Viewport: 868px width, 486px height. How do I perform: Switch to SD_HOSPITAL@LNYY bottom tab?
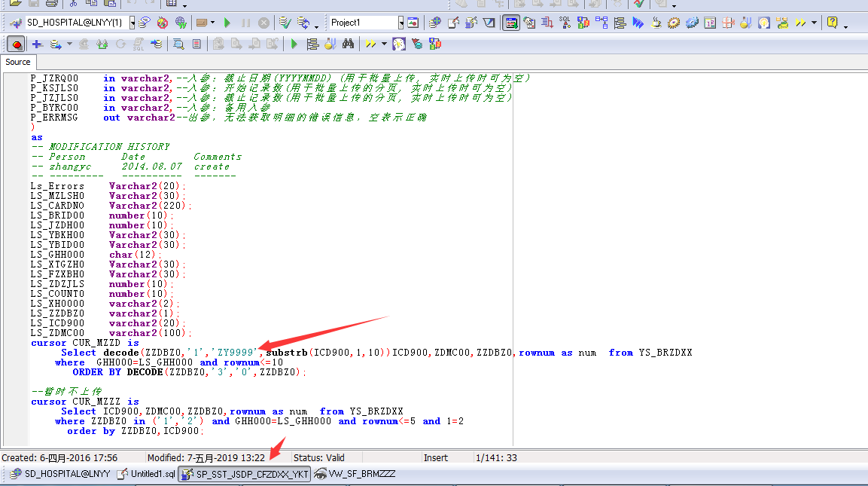point(59,474)
